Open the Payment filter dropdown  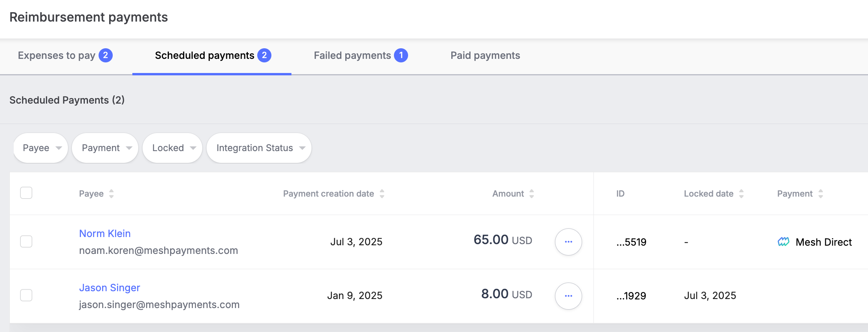tap(105, 148)
